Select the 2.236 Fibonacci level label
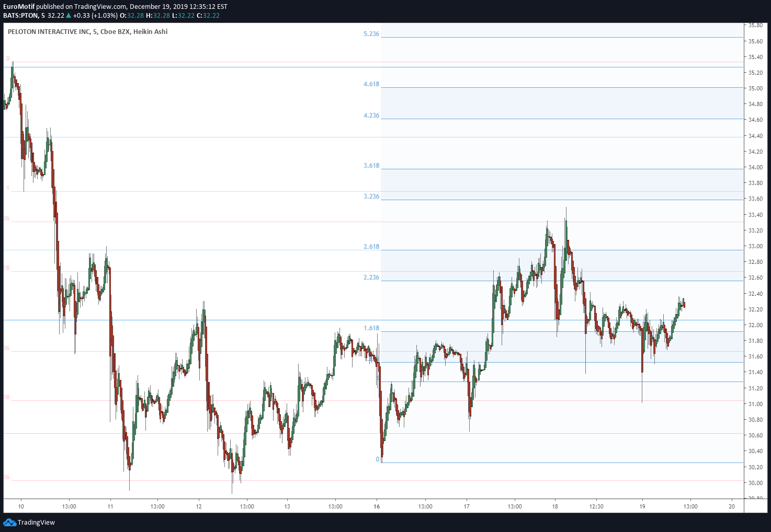Screen dimensions: 771x532 click(371, 277)
